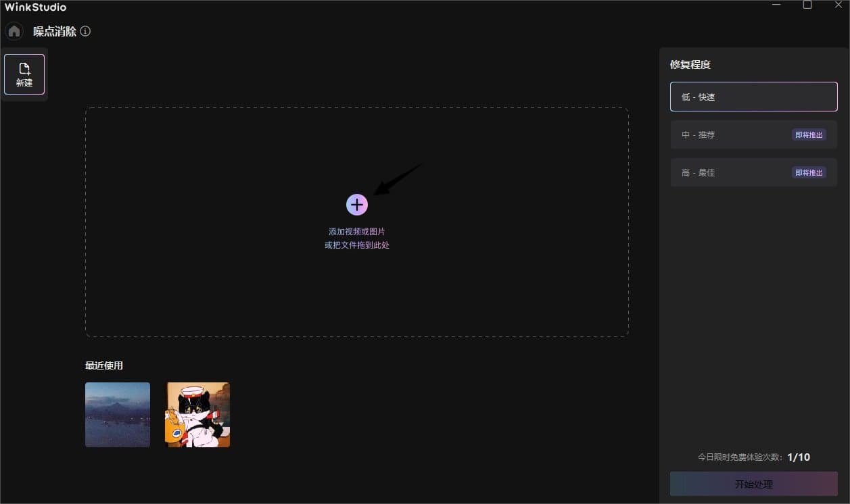Image resolution: width=850 pixels, height=504 pixels.
Task: Open the recent landscape sea thumbnail
Action: [x=118, y=415]
